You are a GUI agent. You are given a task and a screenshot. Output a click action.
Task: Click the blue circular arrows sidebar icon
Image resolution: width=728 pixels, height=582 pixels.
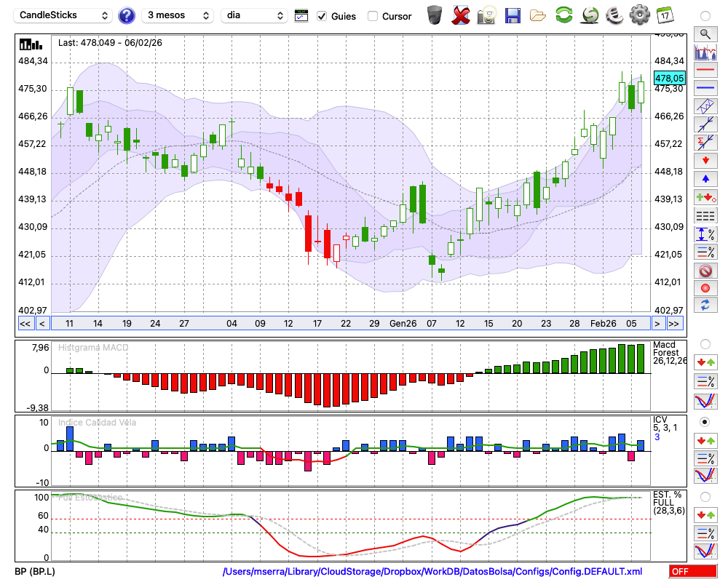[705, 305]
